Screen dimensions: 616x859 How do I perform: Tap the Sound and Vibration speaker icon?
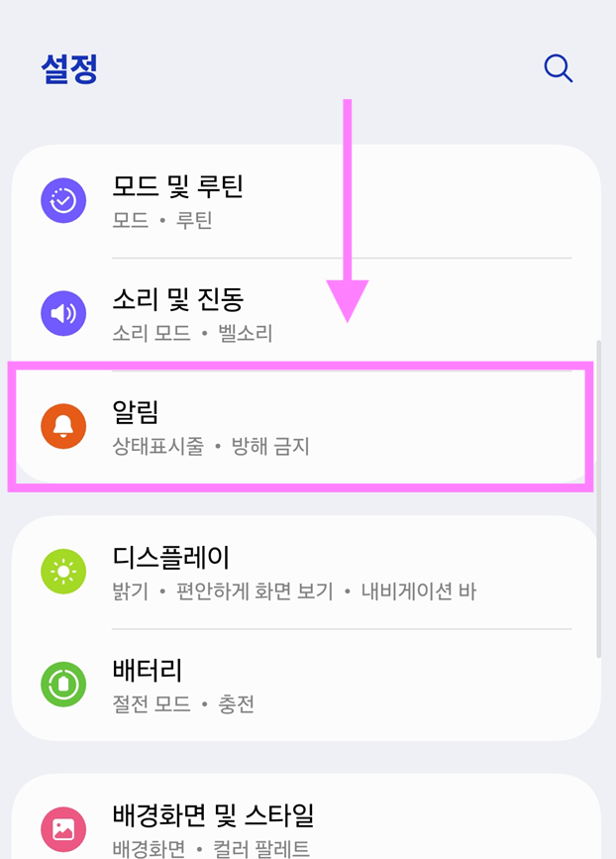(x=63, y=313)
